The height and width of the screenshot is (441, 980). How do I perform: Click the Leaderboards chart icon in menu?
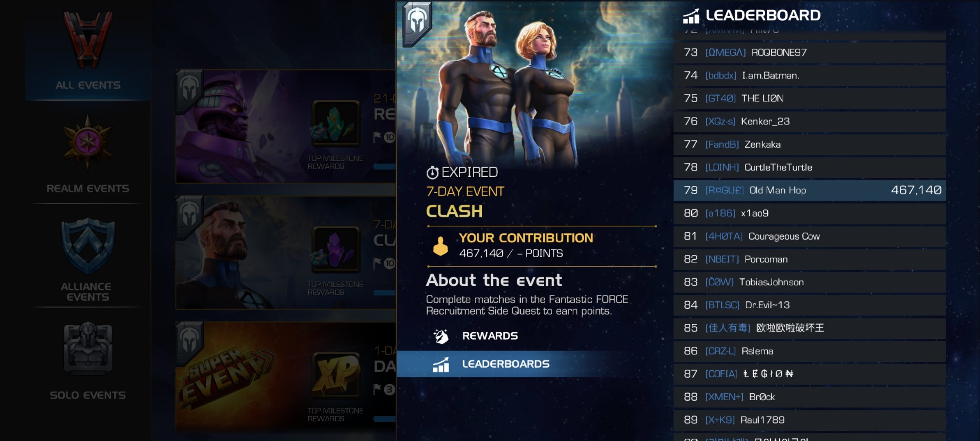pyautogui.click(x=441, y=364)
